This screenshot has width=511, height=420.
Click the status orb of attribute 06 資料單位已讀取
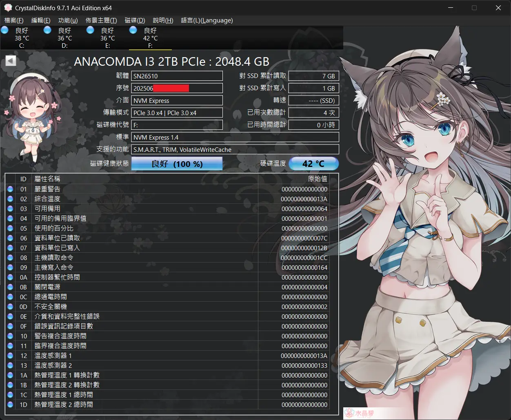[10, 238]
